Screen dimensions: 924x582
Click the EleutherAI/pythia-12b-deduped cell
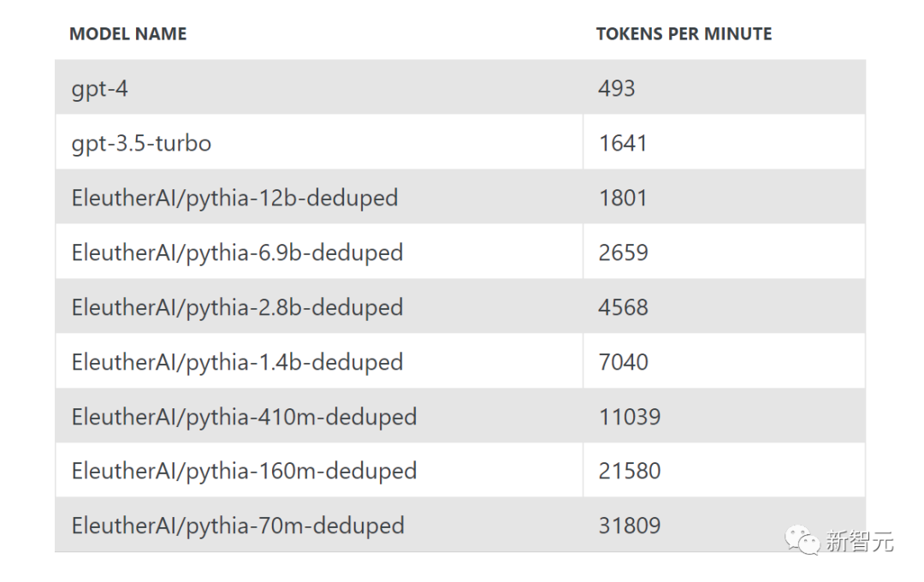click(x=234, y=198)
